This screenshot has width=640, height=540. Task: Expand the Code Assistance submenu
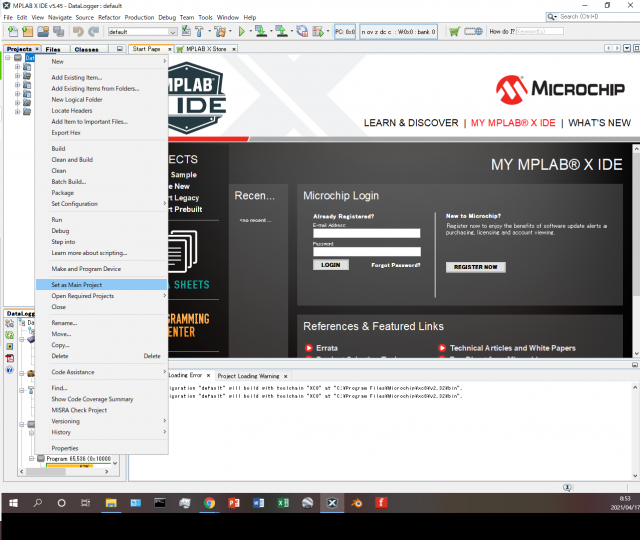(x=165, y=372)
